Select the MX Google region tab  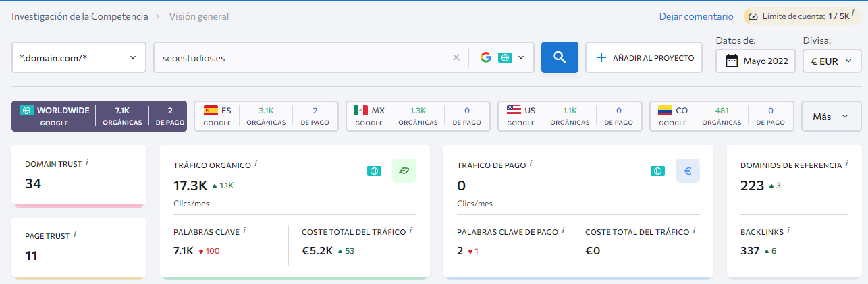pos(418,116)
